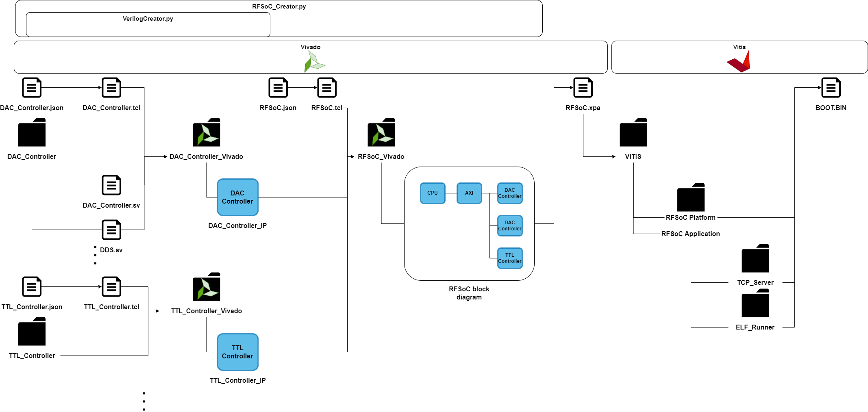This screenshot has width=868, height=412.
Task: Click the VerilogCreator.py container box
Action: [x=148, y=24]
